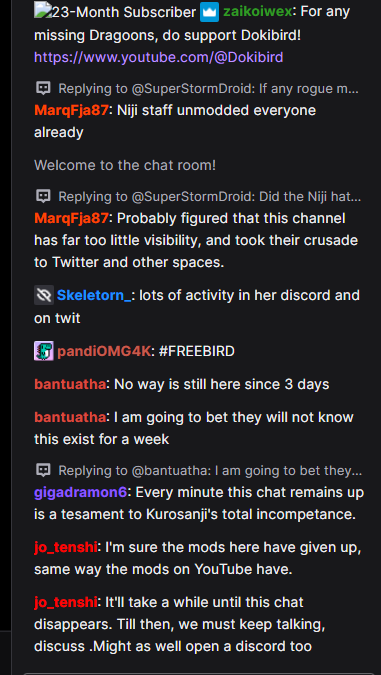Jump to replied message "If any rogue m..."
This screenshot has width=381, height=675.
208,89
